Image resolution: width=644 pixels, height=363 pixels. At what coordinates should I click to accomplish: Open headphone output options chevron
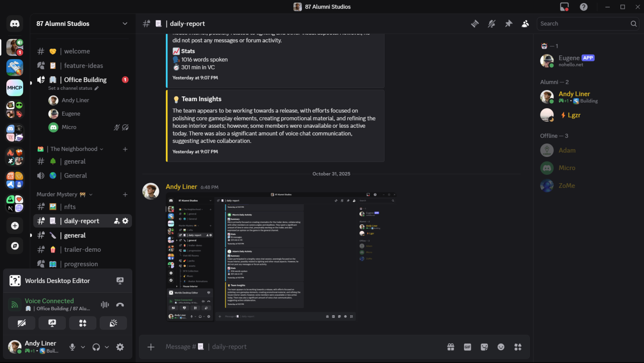107,347
